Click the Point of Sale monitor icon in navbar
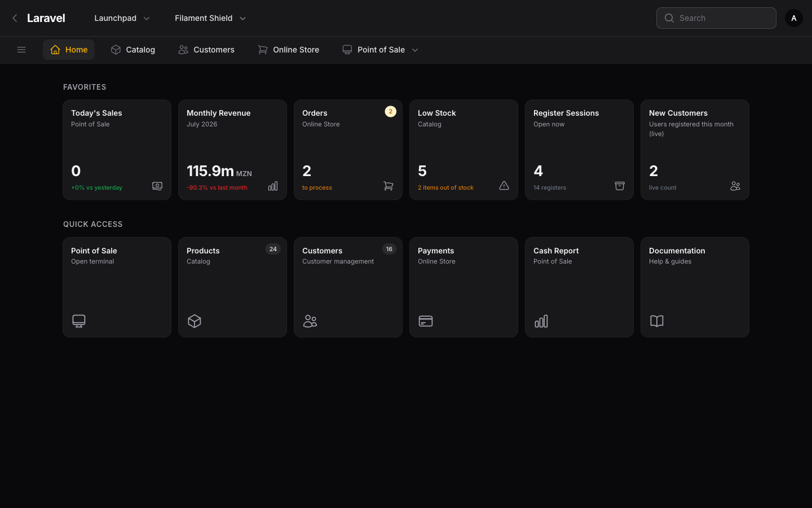Viewport: 812px width, 508px height. pos(347,50)
